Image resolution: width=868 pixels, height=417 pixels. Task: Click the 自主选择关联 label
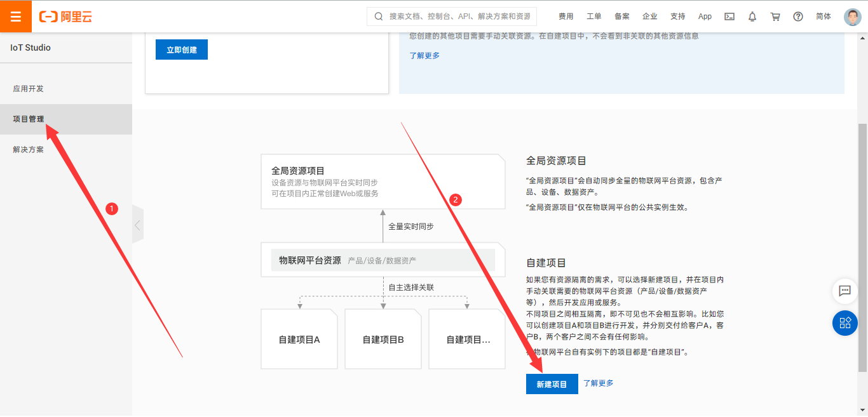coord(411,288)
